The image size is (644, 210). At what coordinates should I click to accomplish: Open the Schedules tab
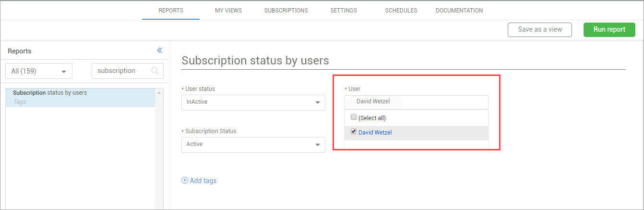tap(401, 11)
